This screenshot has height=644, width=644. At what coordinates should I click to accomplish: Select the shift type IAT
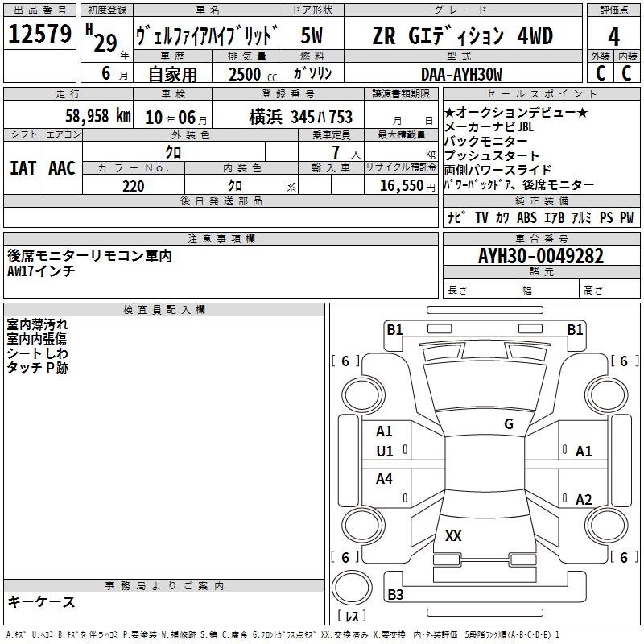click(x=23, y=168)
